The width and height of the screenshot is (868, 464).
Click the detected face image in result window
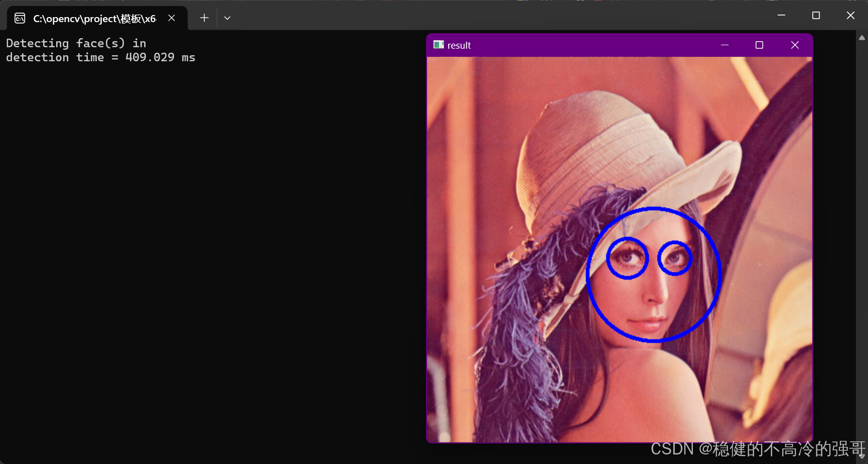pos(620,250)
